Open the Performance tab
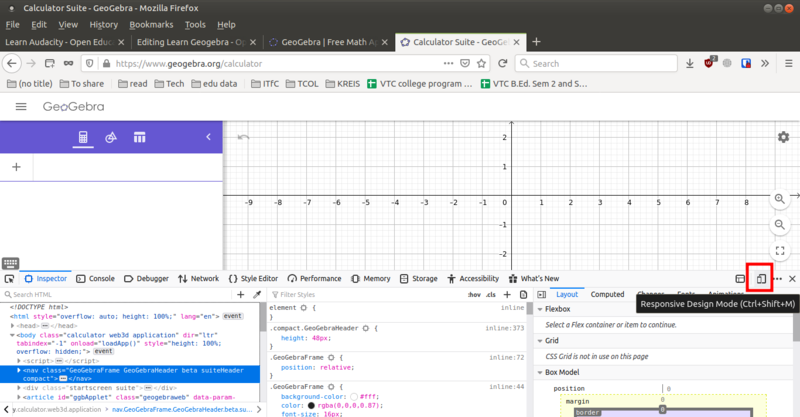Screen dimensions: 800x417 (x=314, y=279)
